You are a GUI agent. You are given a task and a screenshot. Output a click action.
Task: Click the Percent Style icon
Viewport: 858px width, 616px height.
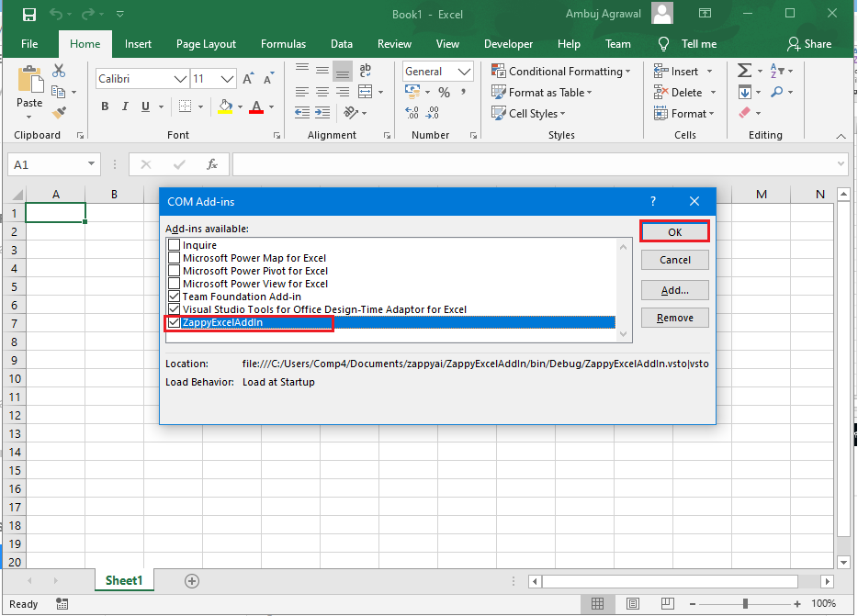[x=444, y=93]
